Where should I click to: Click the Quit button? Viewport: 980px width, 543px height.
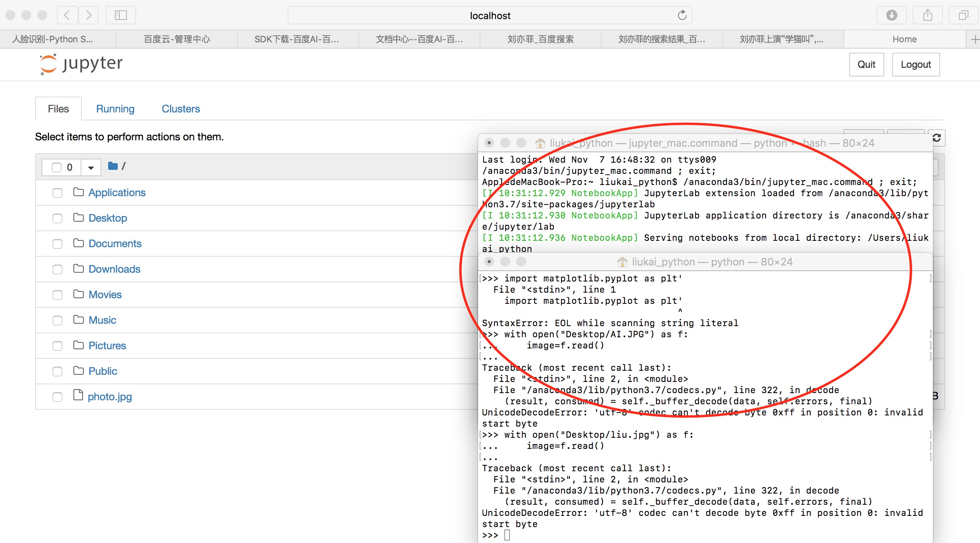pyautogui.click(x=866, y=65)
